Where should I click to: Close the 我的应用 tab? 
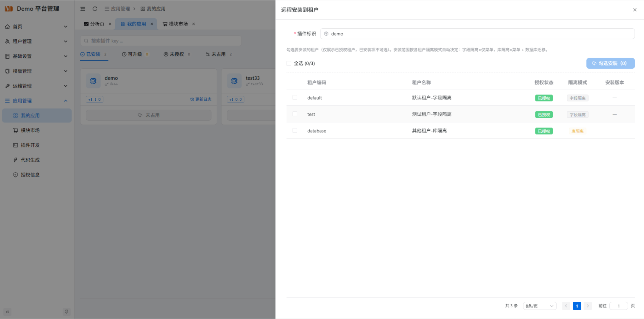(152, 24)
